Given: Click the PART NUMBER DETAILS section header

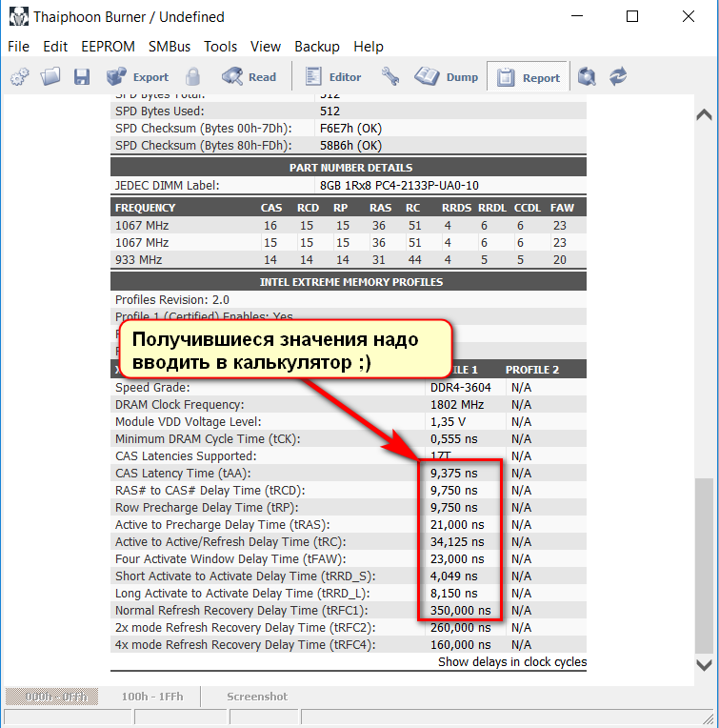Looking at the screenshot, I should (x=350, y=168).
